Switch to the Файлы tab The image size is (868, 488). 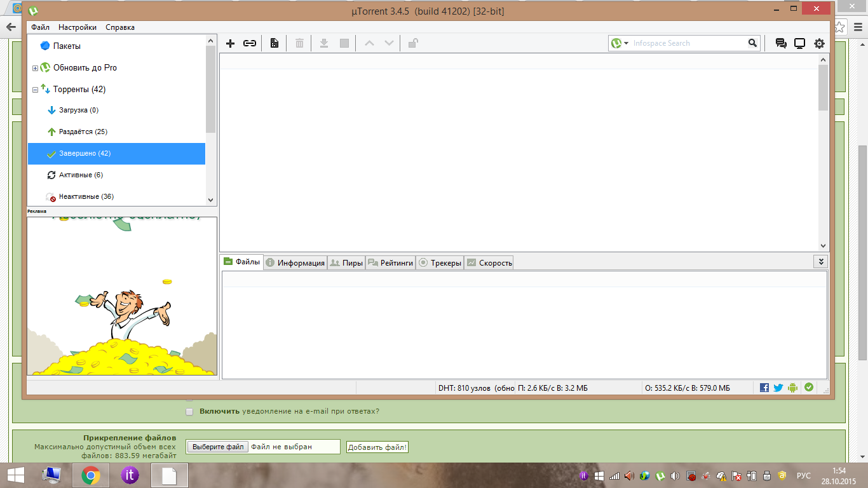[241, 262]
